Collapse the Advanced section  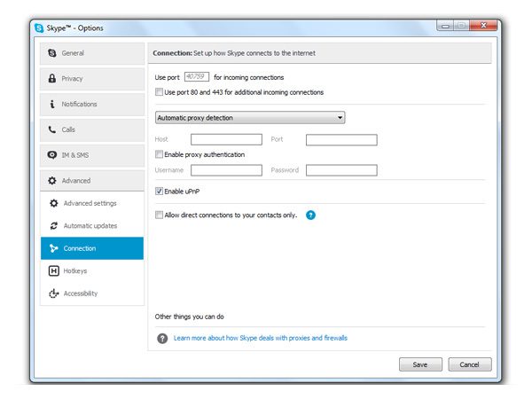point(92,181)
